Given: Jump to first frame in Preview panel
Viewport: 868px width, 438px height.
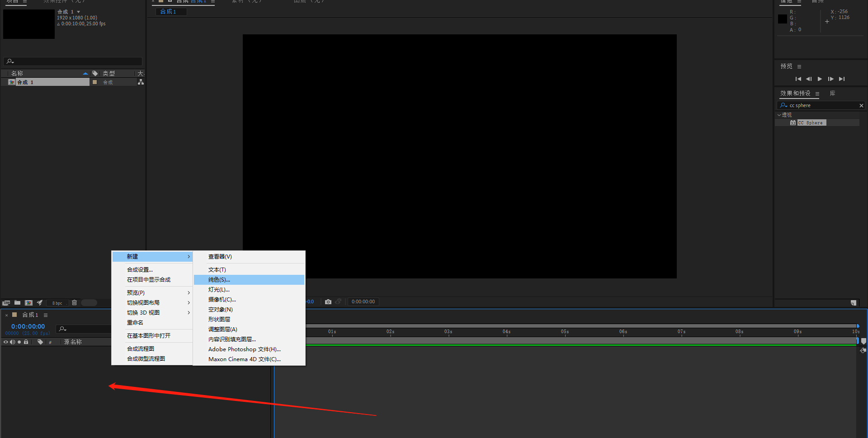Looking at the screenshot, I should click(798, 79).
